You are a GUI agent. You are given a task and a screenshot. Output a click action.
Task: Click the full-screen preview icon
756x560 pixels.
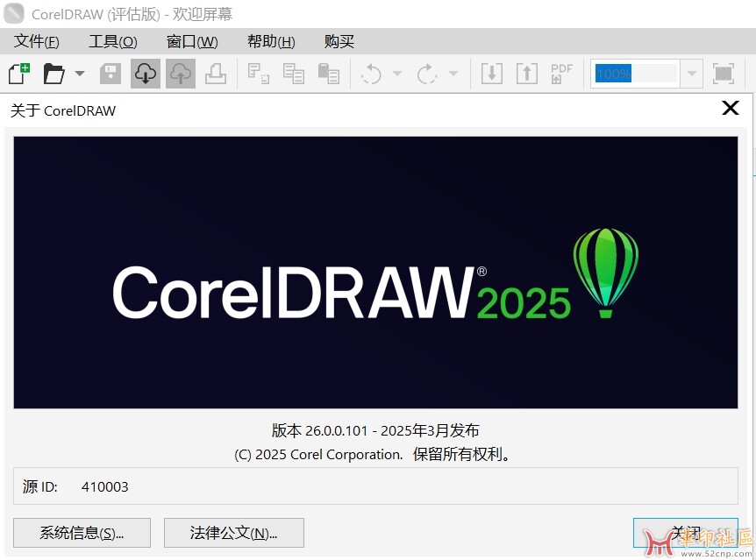724,74
